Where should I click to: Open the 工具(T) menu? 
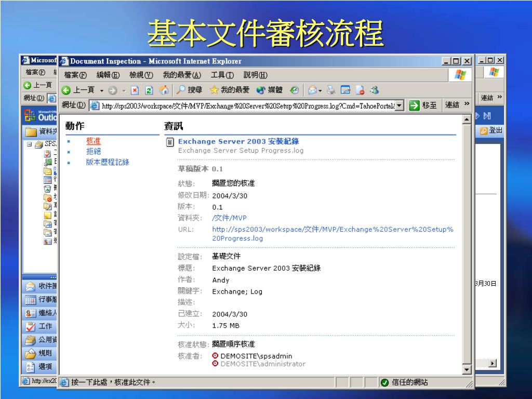point(222,75)
